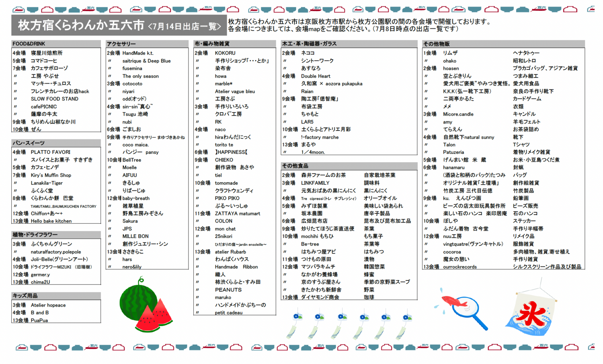Click the Raian vendor name
The width and height of the screenshot is (603, 364).
click(x=307, y=91)
